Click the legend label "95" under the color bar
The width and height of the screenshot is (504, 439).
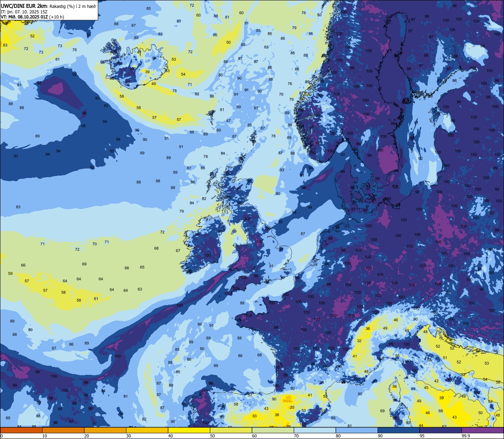click(x=422, y=436)
